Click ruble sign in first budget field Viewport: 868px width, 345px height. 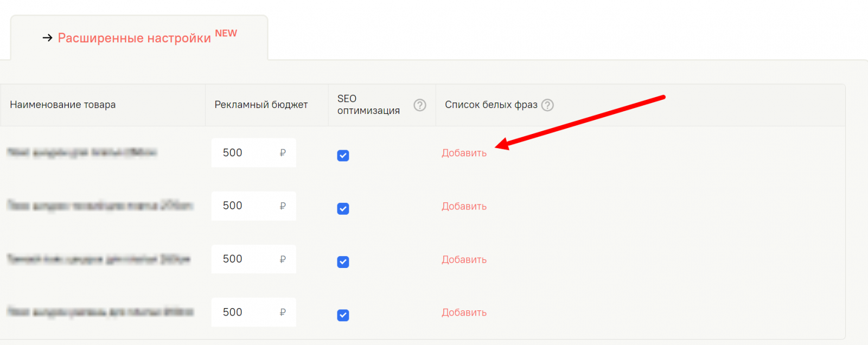283,153
